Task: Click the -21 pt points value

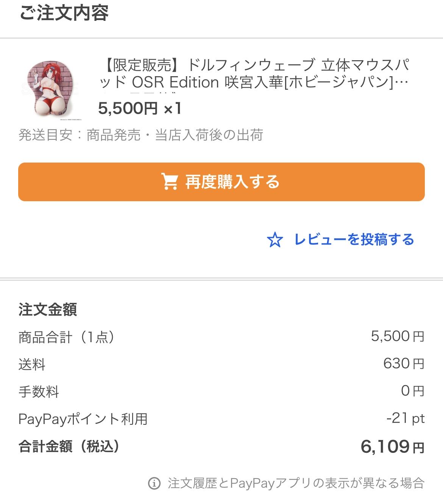Action: [x=406, y=418]
